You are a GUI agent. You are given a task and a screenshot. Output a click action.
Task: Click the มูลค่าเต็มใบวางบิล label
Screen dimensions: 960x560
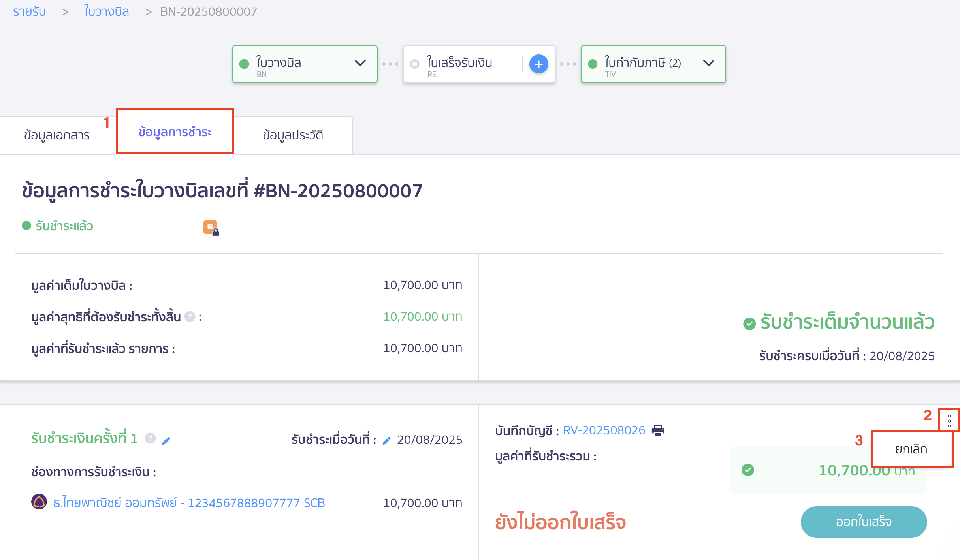pos(82,285)
